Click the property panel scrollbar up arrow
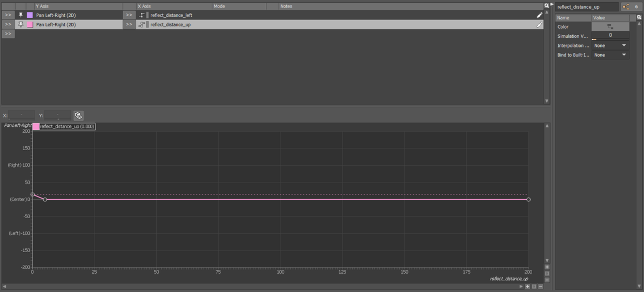Viewport: 644px width, 292px height. (x=640, y=24)
